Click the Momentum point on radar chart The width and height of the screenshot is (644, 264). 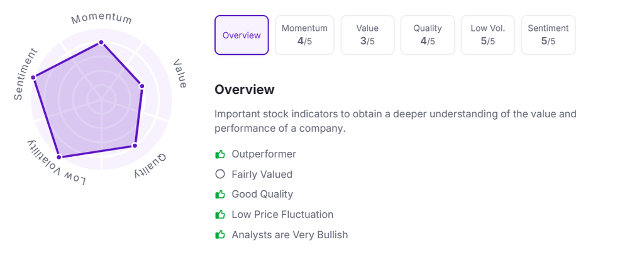[x=101, y=43]
